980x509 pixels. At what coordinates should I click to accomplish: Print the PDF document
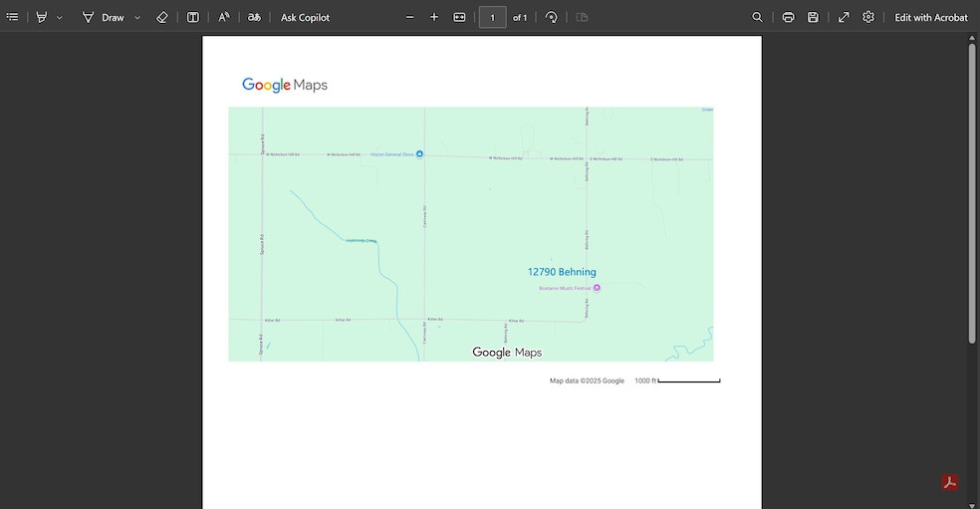pos(788,17)
